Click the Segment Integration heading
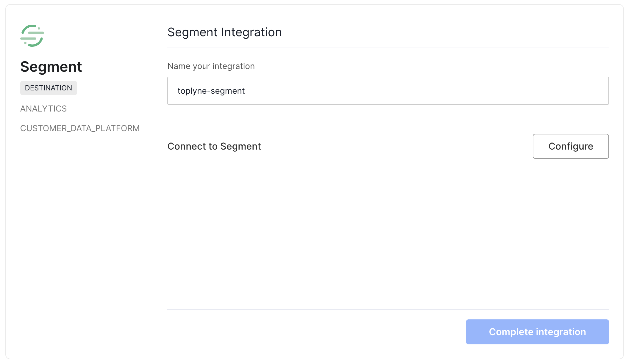The height and width of the screenshot is (364, 631). tap(224, 32)
